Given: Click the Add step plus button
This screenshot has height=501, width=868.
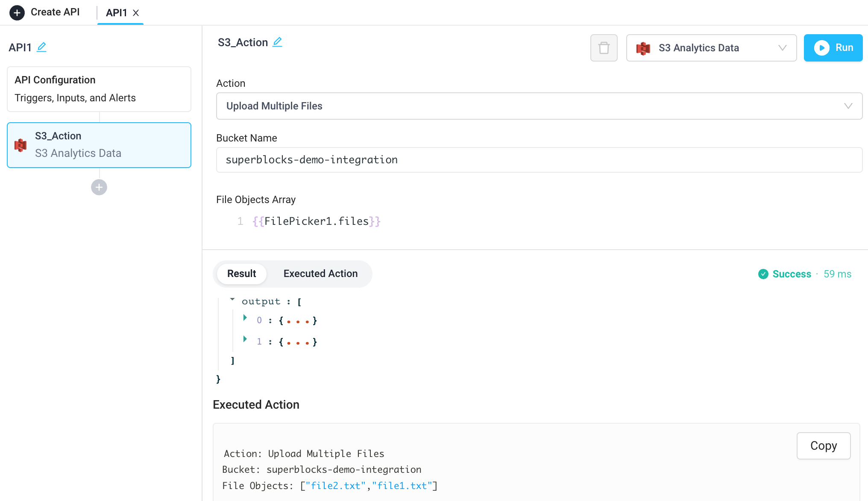Looking at the screenshot, I should pyautogui.click(x=99, y=187).
